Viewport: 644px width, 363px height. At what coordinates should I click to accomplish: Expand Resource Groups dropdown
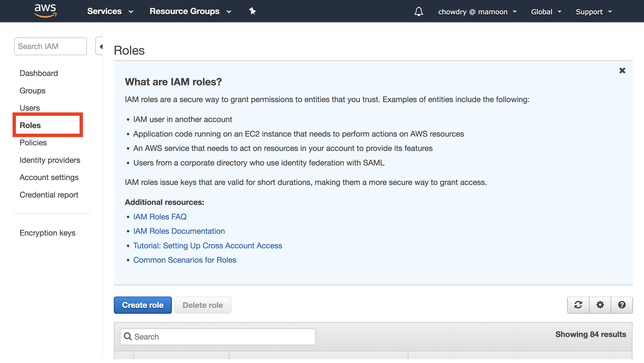click(190, 11)
